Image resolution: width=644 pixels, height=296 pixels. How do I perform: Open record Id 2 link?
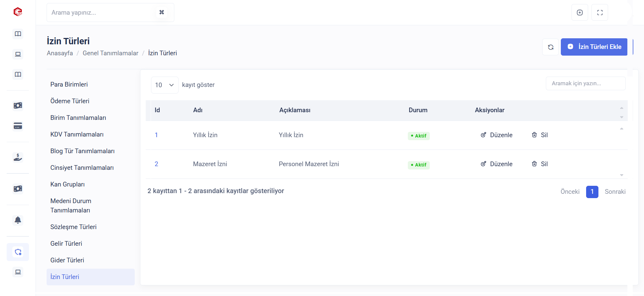156,164
